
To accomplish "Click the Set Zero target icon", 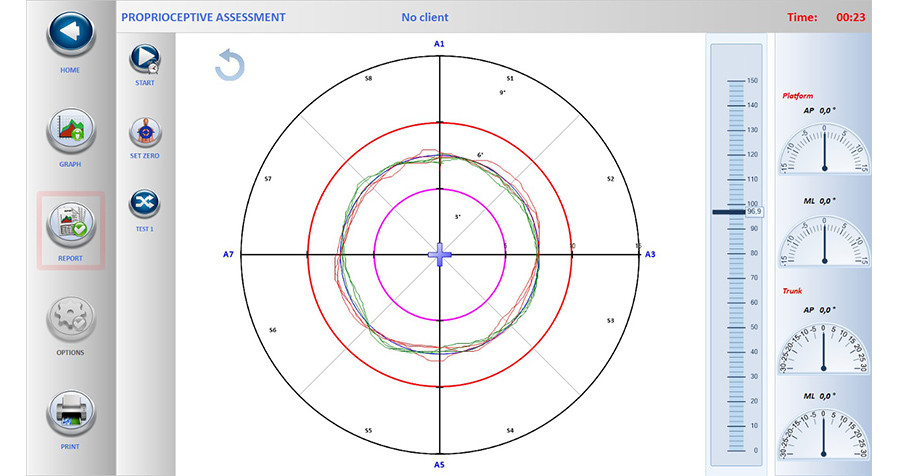I will click(x=145, y=131).
